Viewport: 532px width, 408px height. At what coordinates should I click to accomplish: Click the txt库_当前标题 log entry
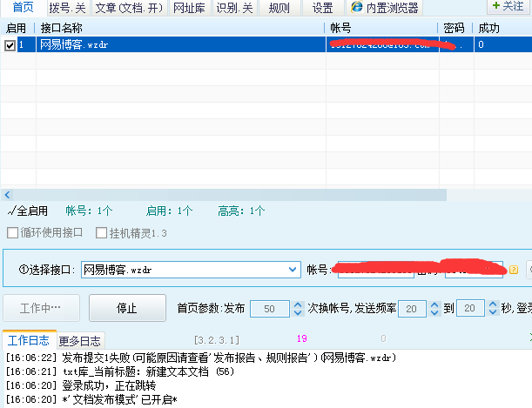(120, 371)
